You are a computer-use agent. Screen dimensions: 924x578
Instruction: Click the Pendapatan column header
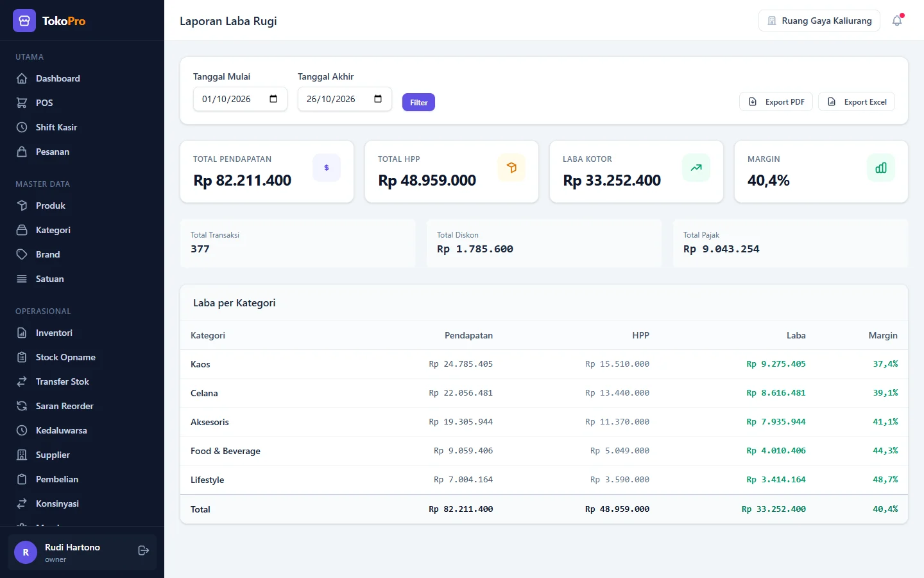point(468,335)
